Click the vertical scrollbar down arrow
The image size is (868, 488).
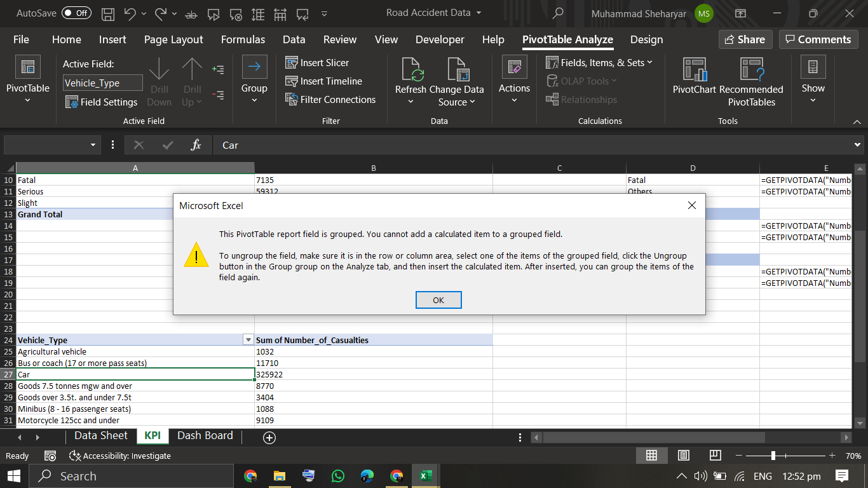point(860,423)
